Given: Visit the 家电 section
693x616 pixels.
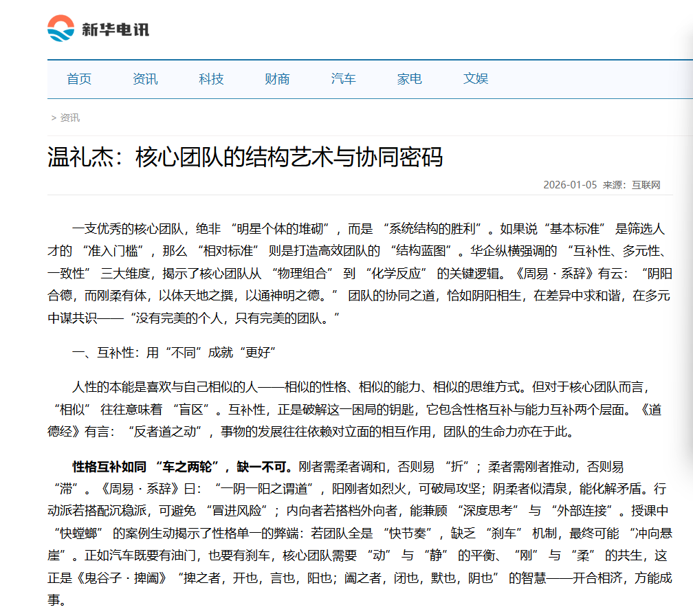Looking at the screenshot, I should click(408, 78).
